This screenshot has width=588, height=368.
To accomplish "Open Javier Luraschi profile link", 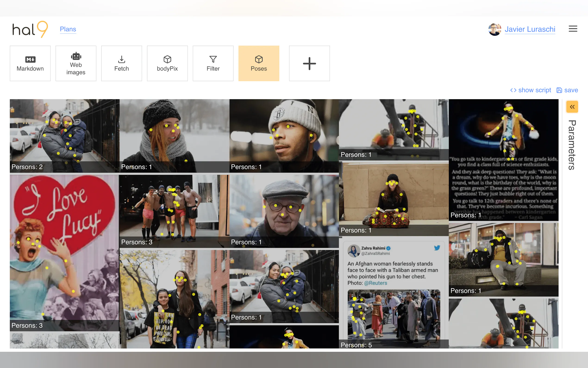I will [530, 29].
